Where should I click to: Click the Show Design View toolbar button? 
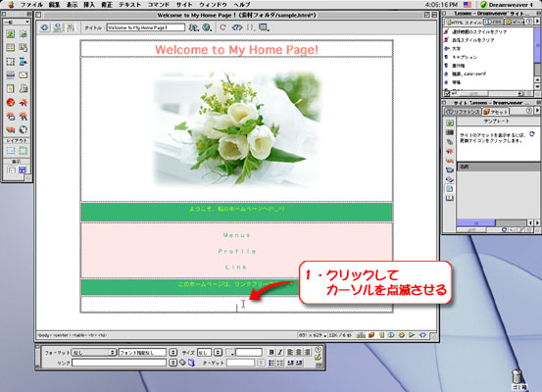[x=71, y=27]
